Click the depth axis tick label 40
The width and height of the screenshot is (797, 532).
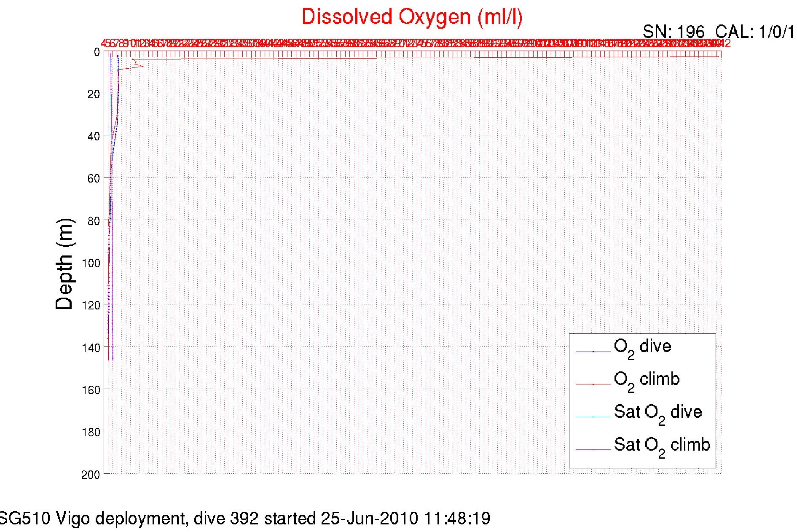tap(94, 137)
